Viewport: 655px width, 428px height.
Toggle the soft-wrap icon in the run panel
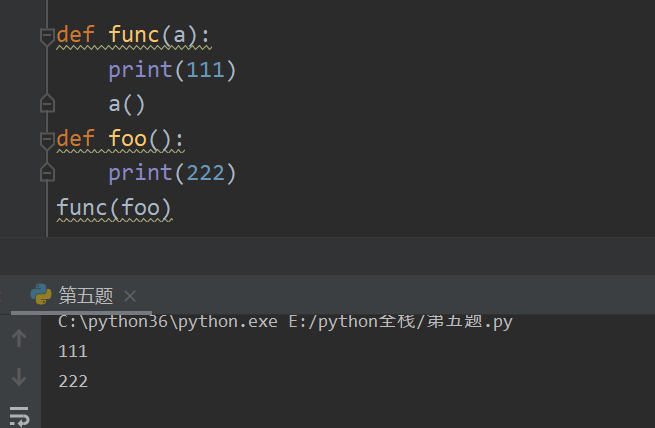click(18, 414)
